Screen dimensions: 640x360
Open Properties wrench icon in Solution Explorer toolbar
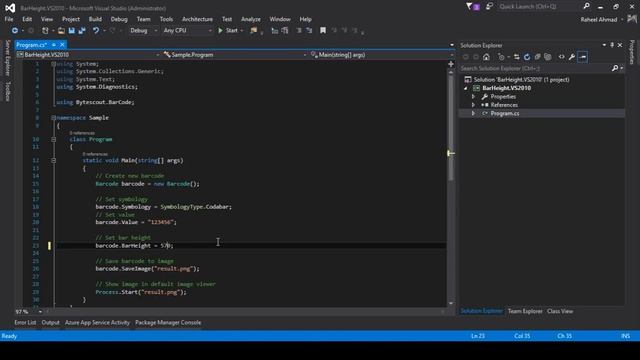click(x=572, y=57)
